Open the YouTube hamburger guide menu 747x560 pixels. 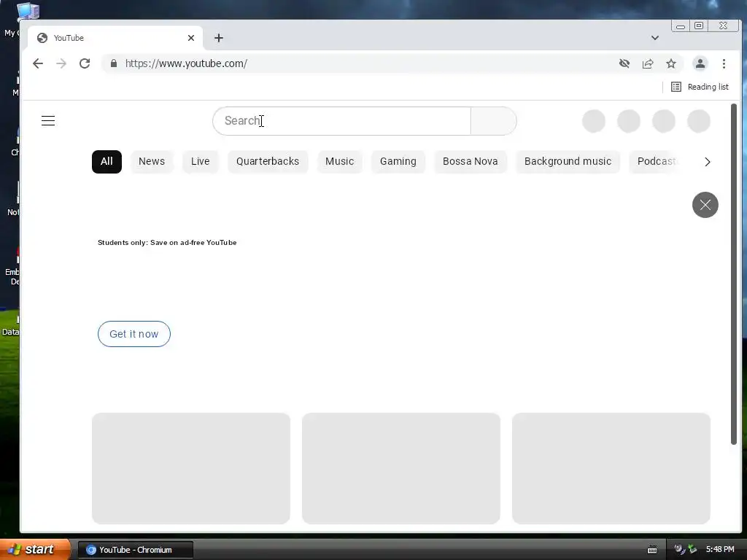click(48, 121)
